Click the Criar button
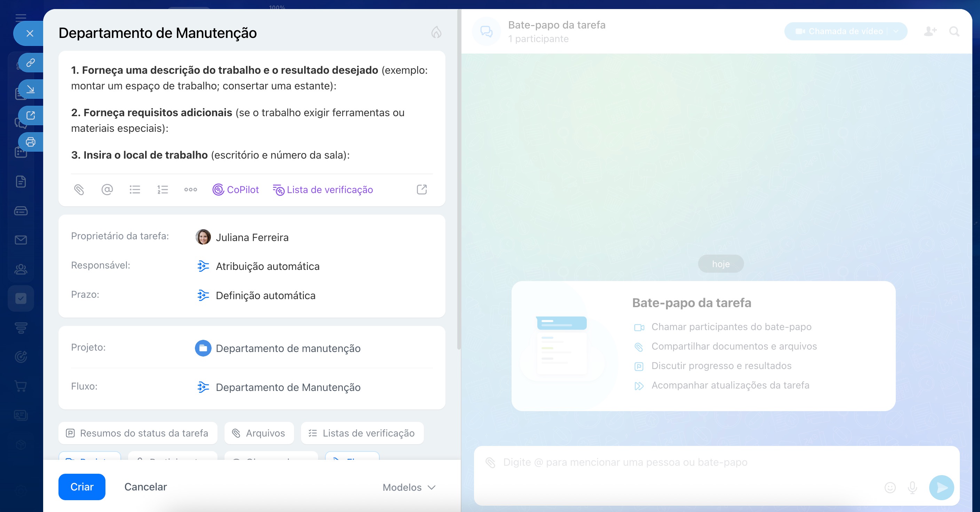The height and width of the screenshot is (512, 980). 82,487
